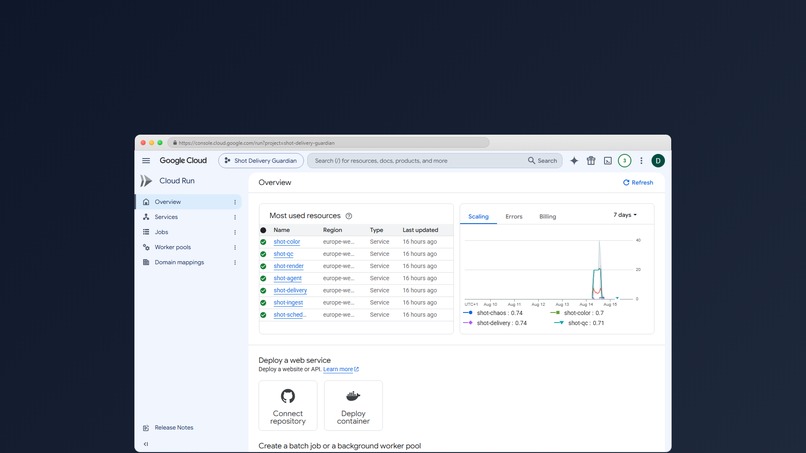Toggle shot-delivery legend series
Viewport: 806px width, 453px height.
click(495, 323)
